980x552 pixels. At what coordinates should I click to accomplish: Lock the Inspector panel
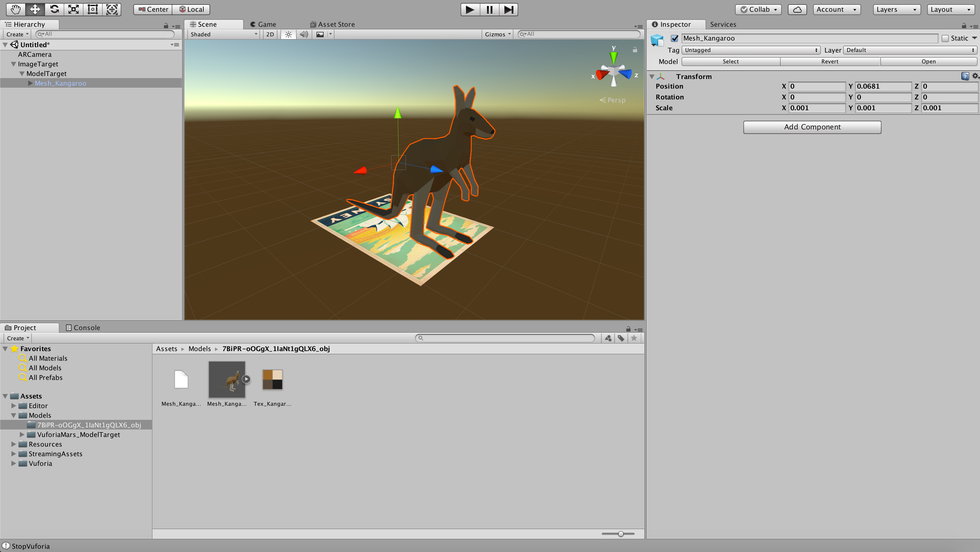pyautogui.click(x=964, y=26)
